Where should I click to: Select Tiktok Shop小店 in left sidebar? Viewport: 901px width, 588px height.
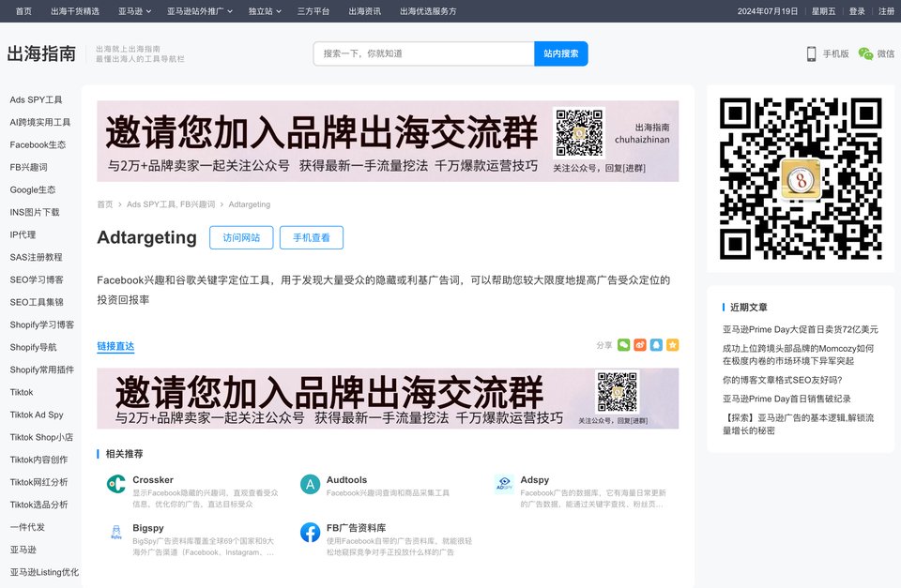pos(41,438)
